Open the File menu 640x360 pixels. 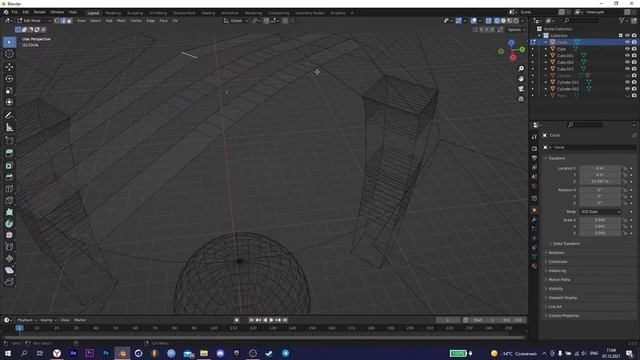pyautogui.click(x=15, y=12)
